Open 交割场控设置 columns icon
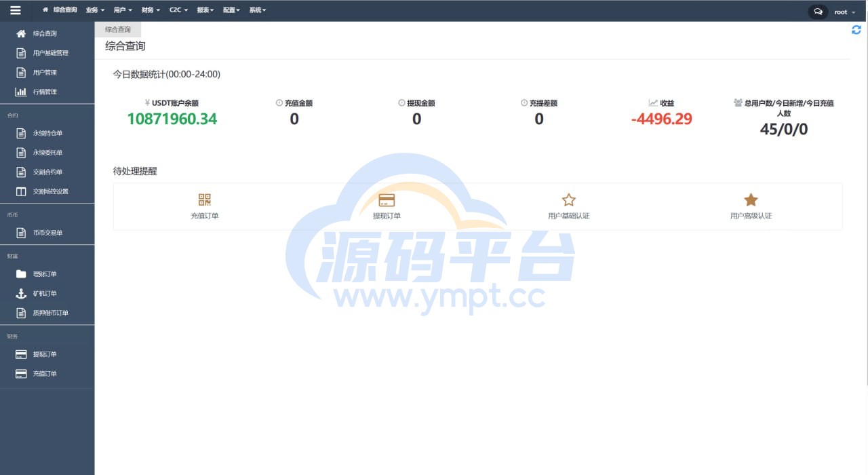The height and width of the screenshot is (475, 868). pyautogui.click(x=21, y=191)
